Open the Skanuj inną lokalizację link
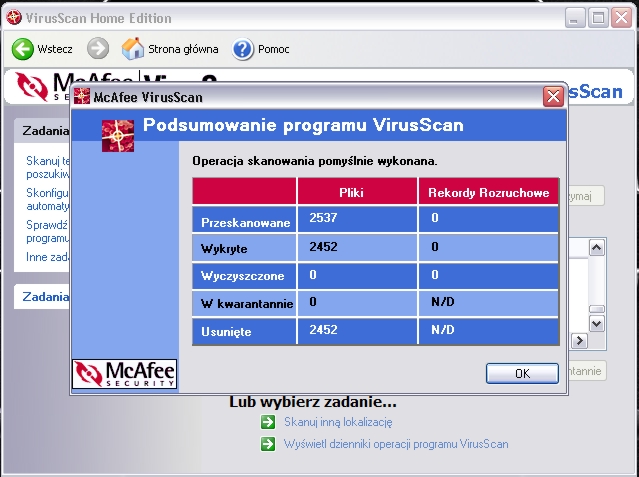The width and height of the screenshot is (639, 477). [338, 422]
